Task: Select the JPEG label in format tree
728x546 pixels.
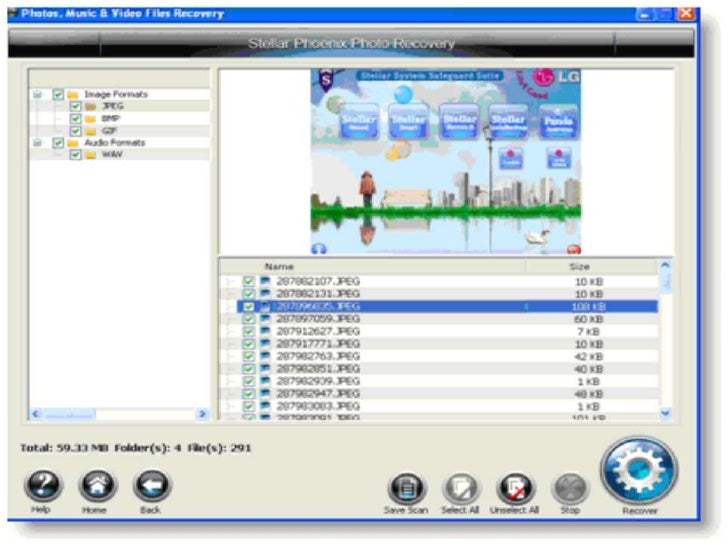Action: [x=113, y=106]
